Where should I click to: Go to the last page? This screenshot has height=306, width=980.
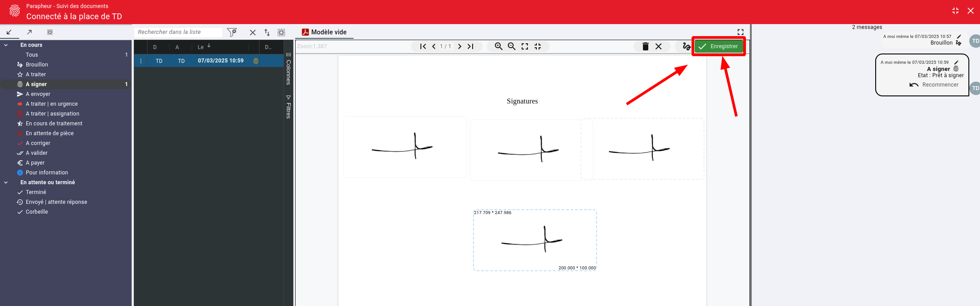[x=470, y=46]
